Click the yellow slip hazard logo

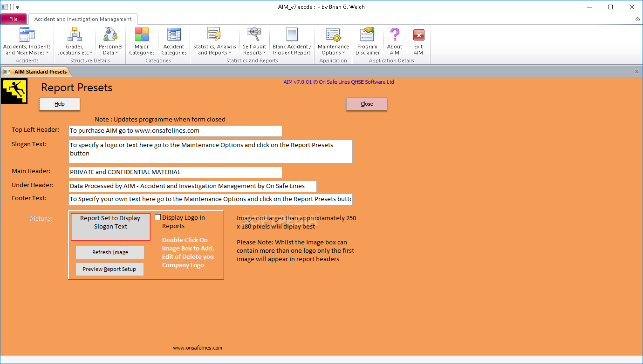(14, 91)
